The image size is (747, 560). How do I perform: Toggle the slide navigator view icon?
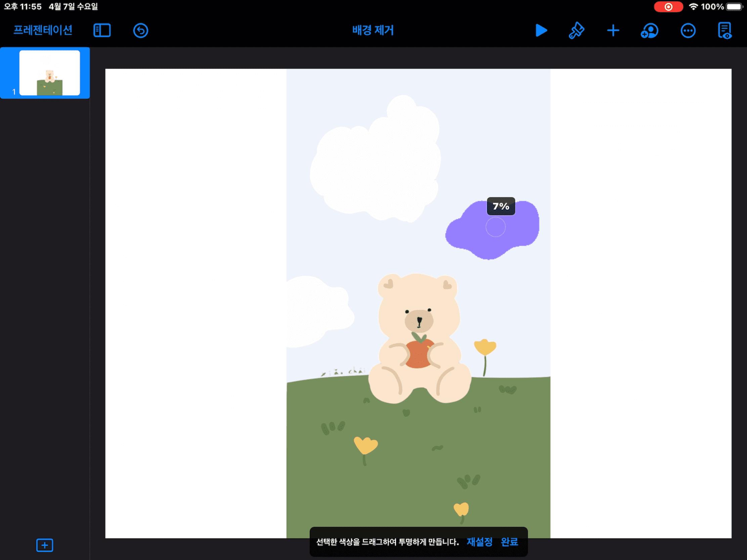(102, 30)
